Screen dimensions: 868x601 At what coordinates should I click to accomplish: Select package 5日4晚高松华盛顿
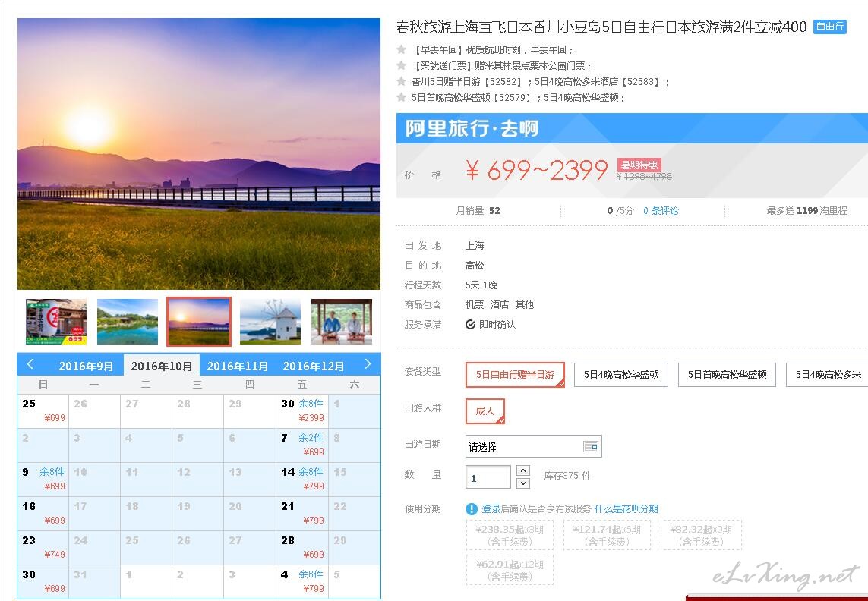pos(621,375)
